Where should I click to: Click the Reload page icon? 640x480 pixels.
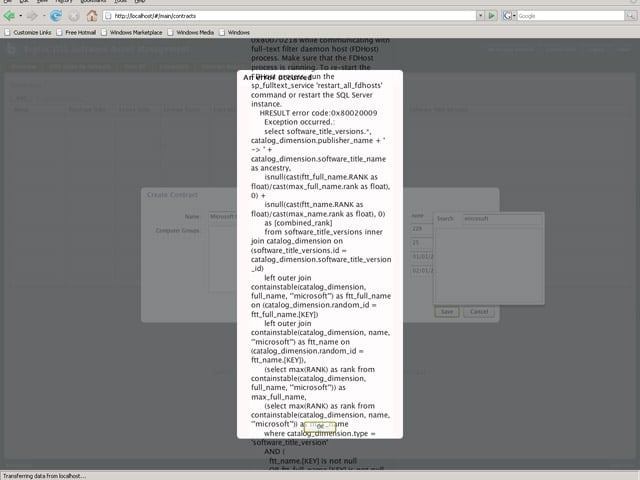pyautogui.click(x=56, y=16)
